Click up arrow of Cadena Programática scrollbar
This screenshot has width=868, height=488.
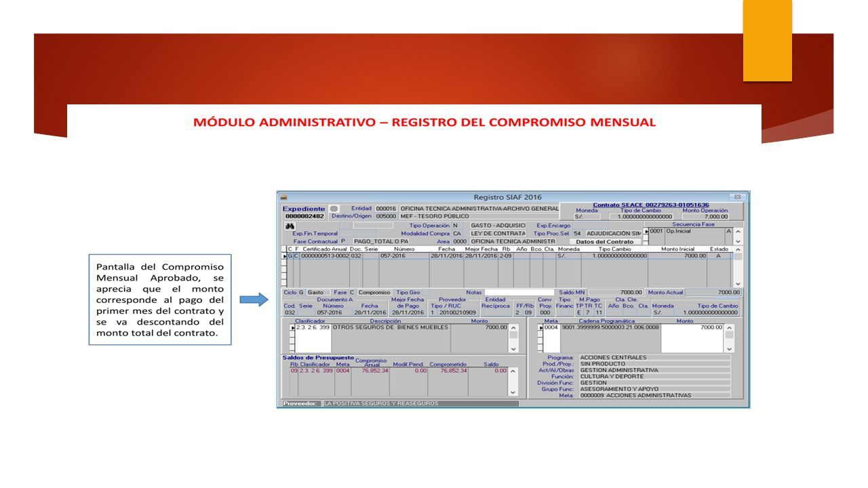(729, 328)
